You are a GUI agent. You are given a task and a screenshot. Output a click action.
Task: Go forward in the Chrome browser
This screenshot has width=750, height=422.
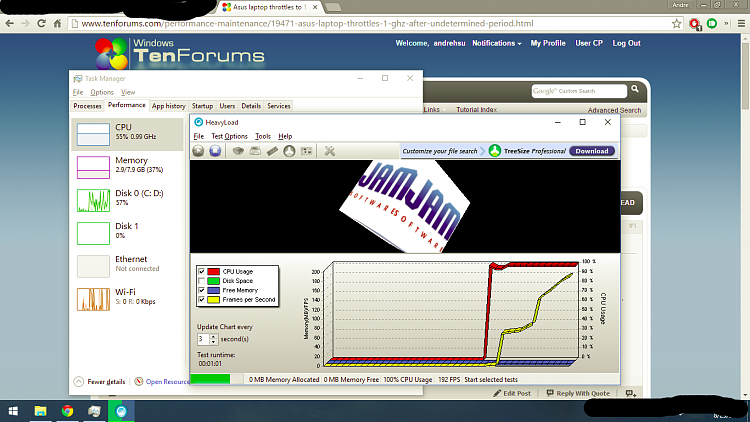pyautogui.click(x=25, y=23)
